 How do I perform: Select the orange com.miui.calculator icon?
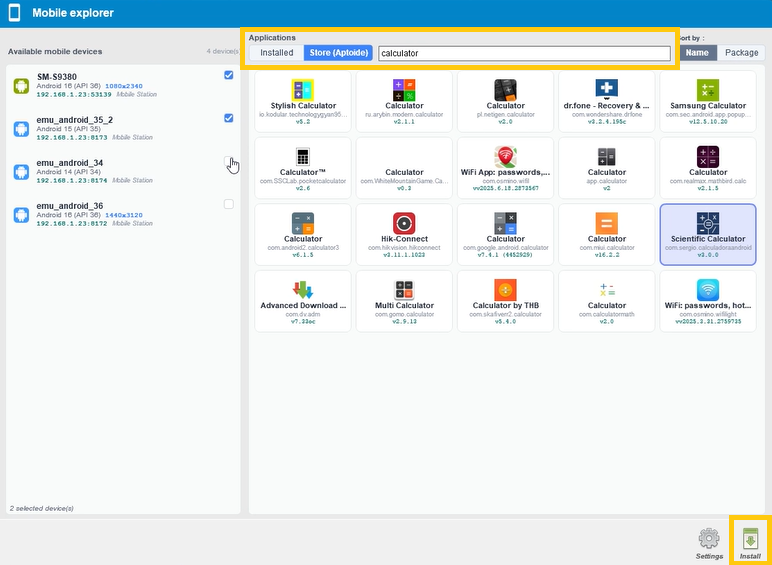(x=607, y=223)
